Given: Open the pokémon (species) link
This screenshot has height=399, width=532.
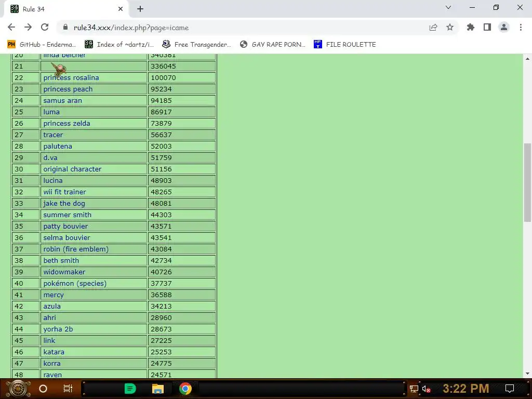Looking at the screenshot, I should [x=75, y=283].
